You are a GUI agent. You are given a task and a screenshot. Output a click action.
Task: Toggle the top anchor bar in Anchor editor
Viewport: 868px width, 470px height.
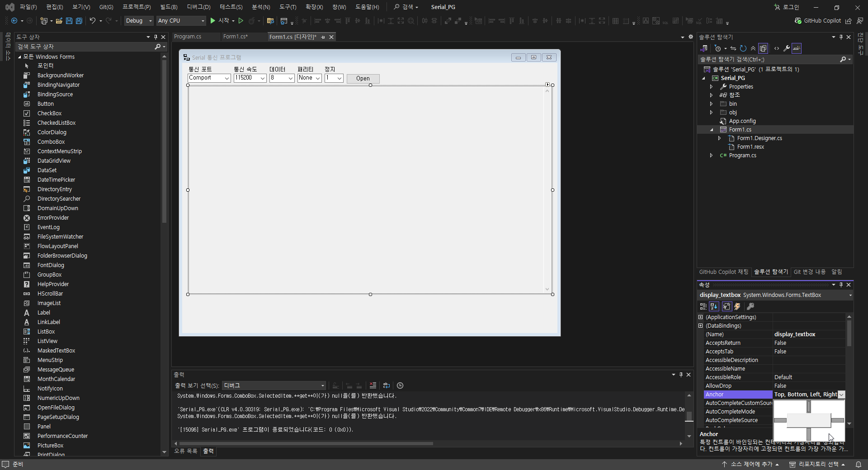point(809,407)
